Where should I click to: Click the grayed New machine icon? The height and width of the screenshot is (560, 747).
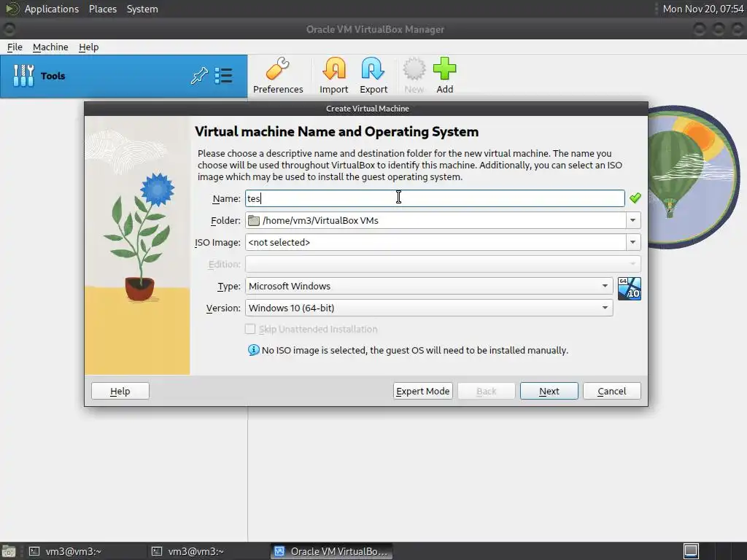pyautogui.click(x=414, y=76)
